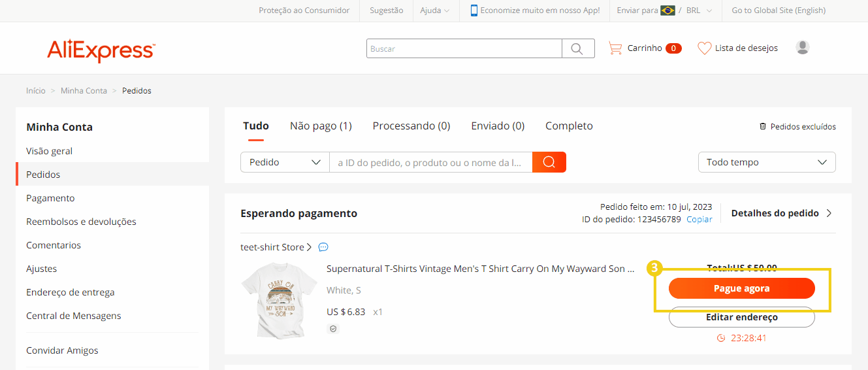Switch to the Não pago (1) tab

(x=321, y=126)
